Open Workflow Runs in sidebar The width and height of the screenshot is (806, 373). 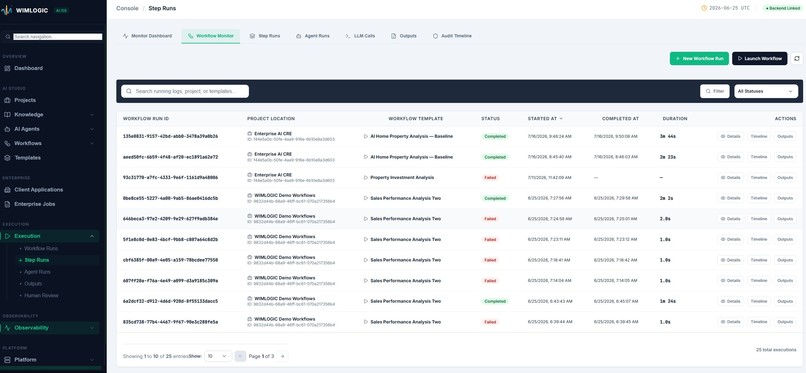(41, 249)
